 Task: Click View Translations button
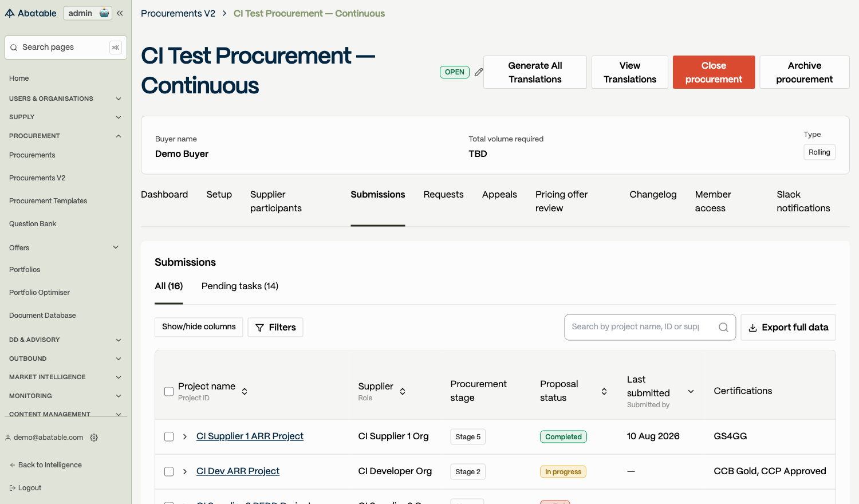click(x=630, y=72)
